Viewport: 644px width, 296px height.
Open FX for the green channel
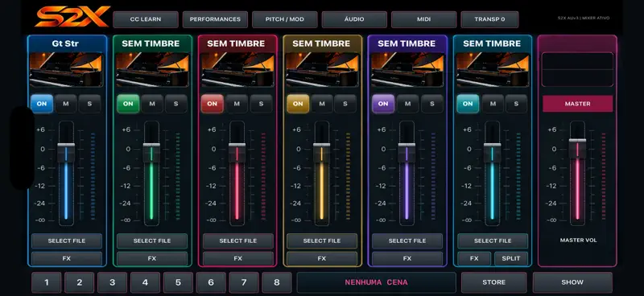[x=152, y=259]
